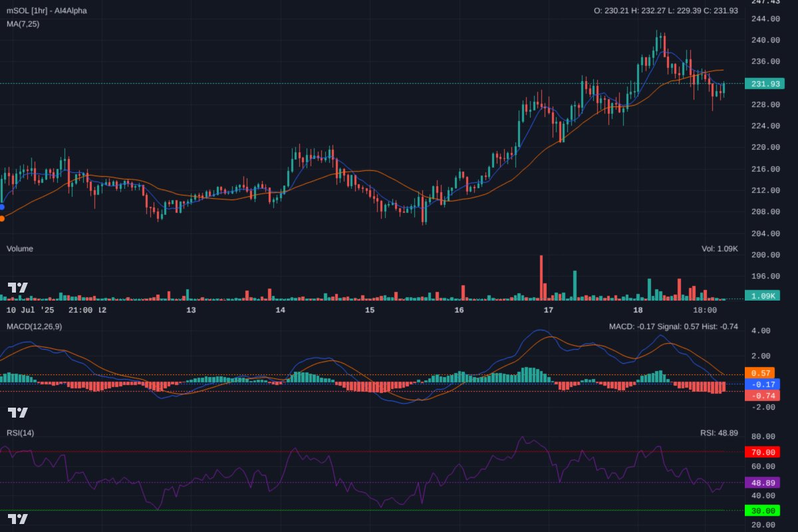This screenshot has width=798, height=532.
Task: Click the 240.00 price axis label
Action: (765, 40)
